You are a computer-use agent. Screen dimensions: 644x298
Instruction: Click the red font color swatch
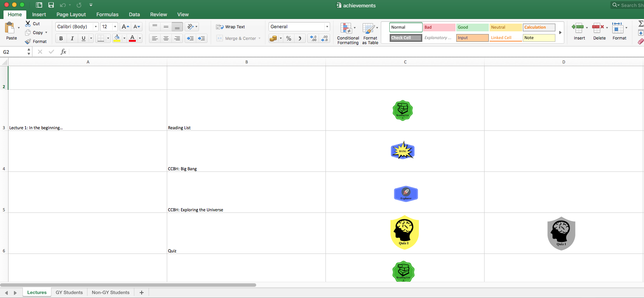(x=132, y=38)
